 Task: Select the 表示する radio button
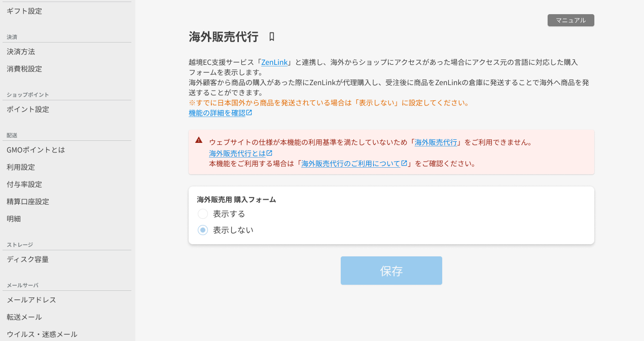203,214
